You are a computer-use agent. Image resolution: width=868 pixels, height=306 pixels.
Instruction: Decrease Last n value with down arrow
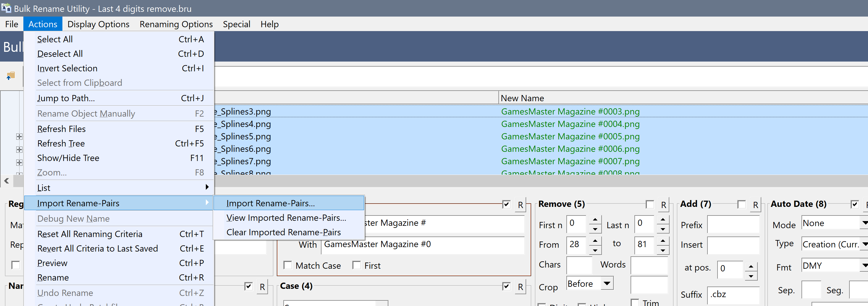[663, 229]
